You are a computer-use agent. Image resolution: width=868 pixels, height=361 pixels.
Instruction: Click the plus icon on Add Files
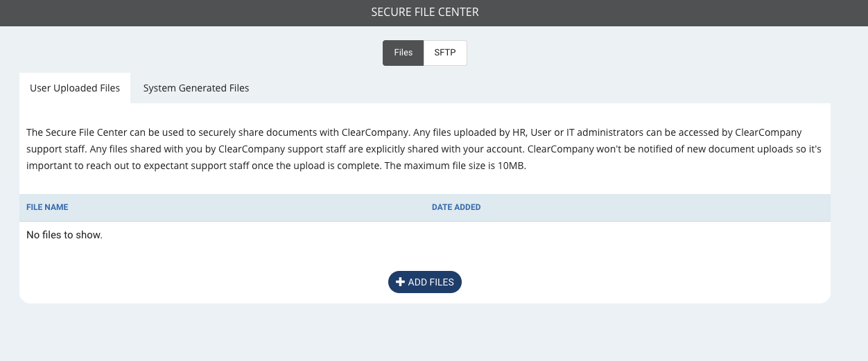[x=400, y=282]
